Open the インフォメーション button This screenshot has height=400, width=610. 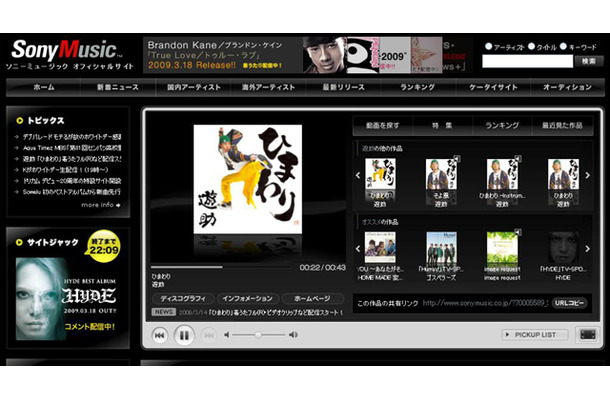pos(247,298)
